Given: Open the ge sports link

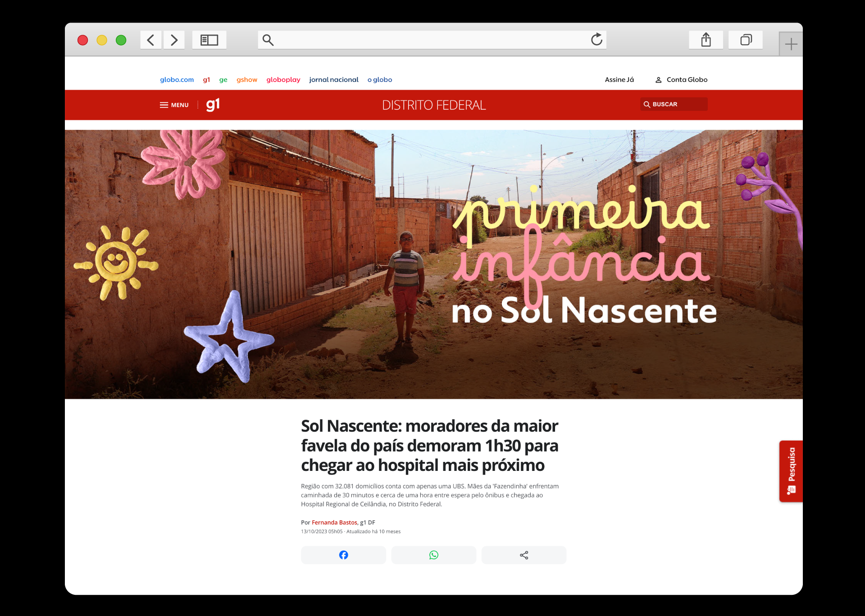Looking at the screenshot, I should [x=223, y=80].
